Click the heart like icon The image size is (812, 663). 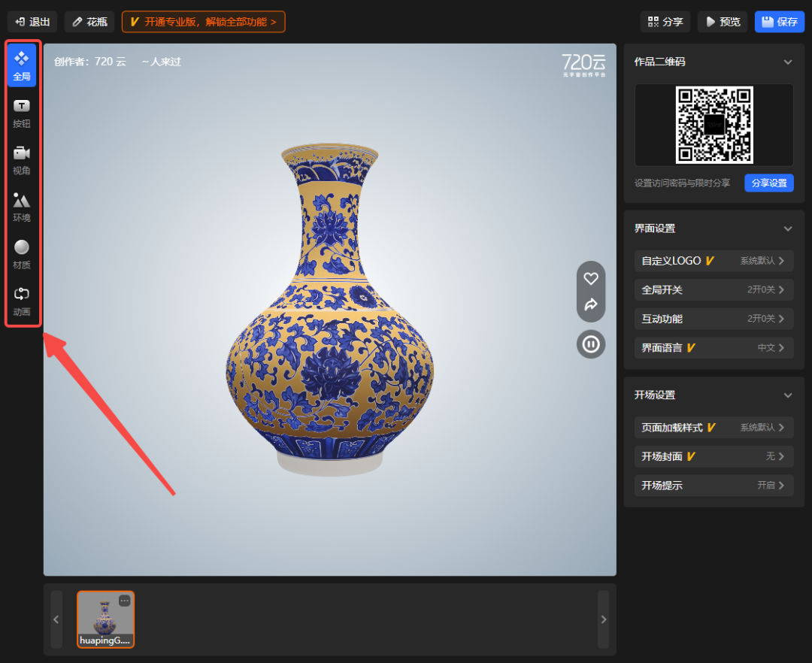point(591,279)
